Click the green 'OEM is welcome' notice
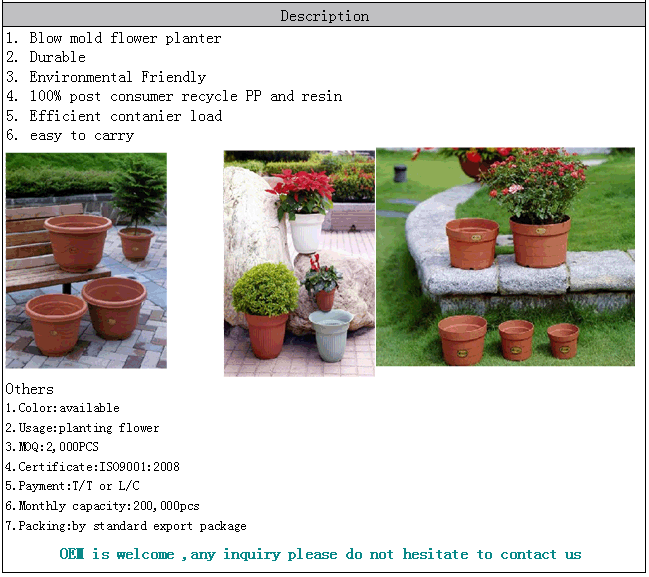The height and width of the screenshot is (577, 649). pos(320,554)
